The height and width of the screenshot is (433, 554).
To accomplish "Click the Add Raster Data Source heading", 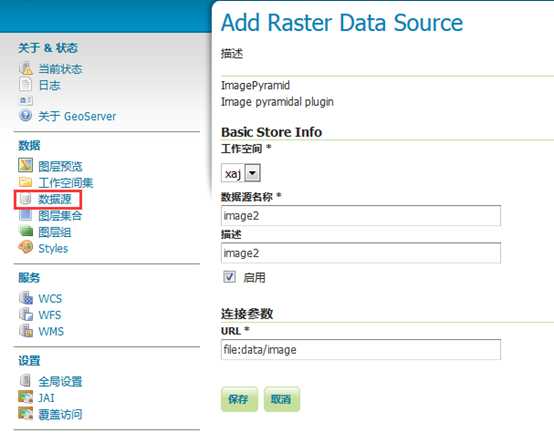I will [342, 23].
